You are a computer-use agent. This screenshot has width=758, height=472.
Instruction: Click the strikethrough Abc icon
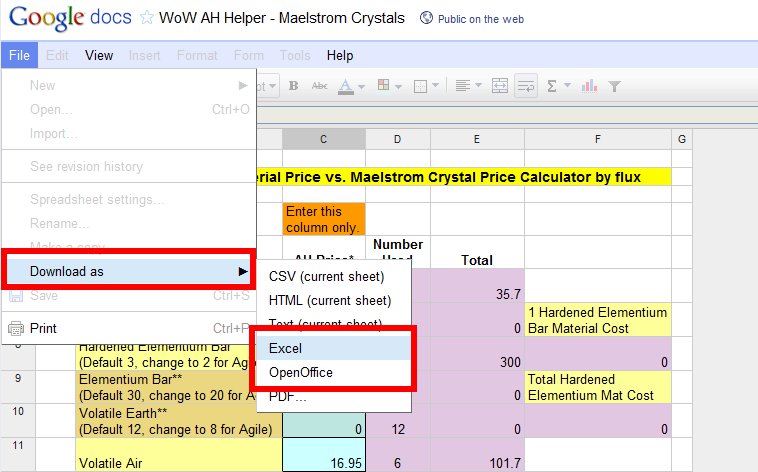click(x=320, y=86)
